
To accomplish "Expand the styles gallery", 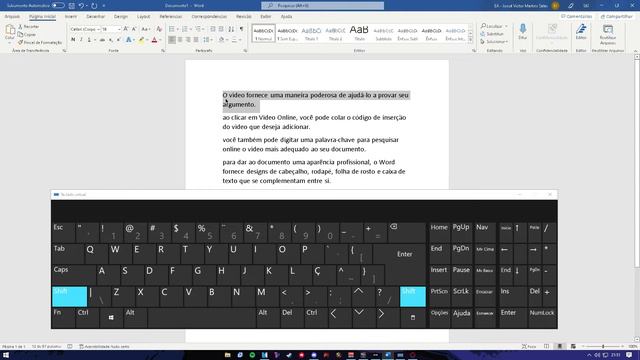I will point(471,40).
